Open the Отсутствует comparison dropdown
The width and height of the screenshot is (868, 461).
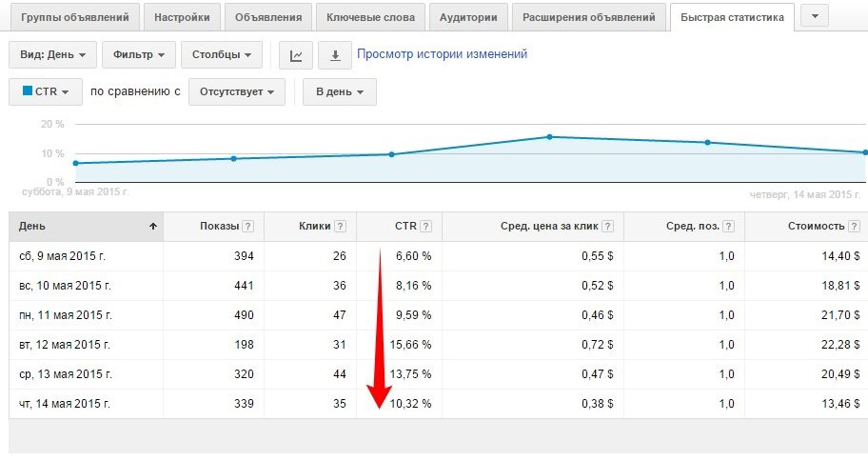tap(237, 92)
